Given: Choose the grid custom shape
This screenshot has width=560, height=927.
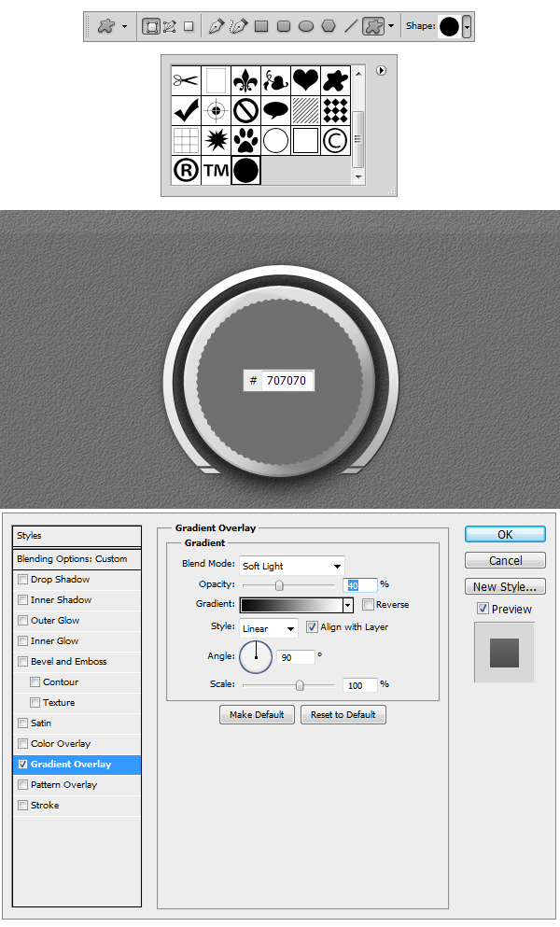Looking at the screenshot, I should [x=187, y=141].
